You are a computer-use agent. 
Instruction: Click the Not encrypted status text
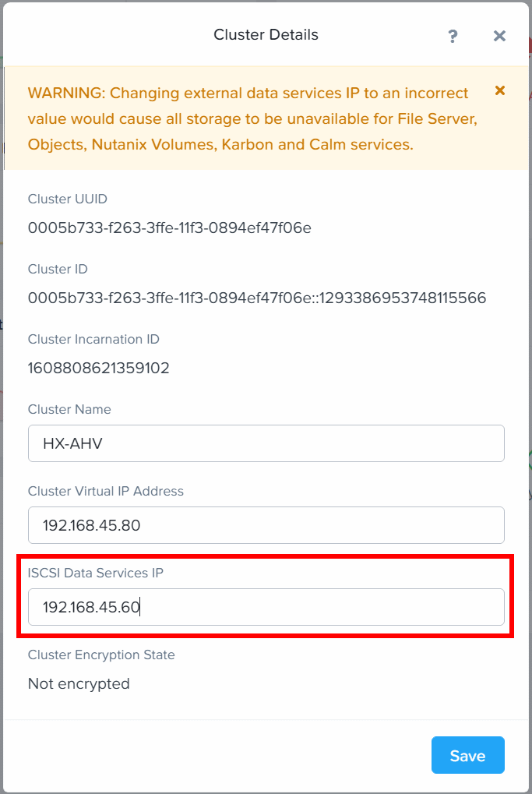click(79, 683)
